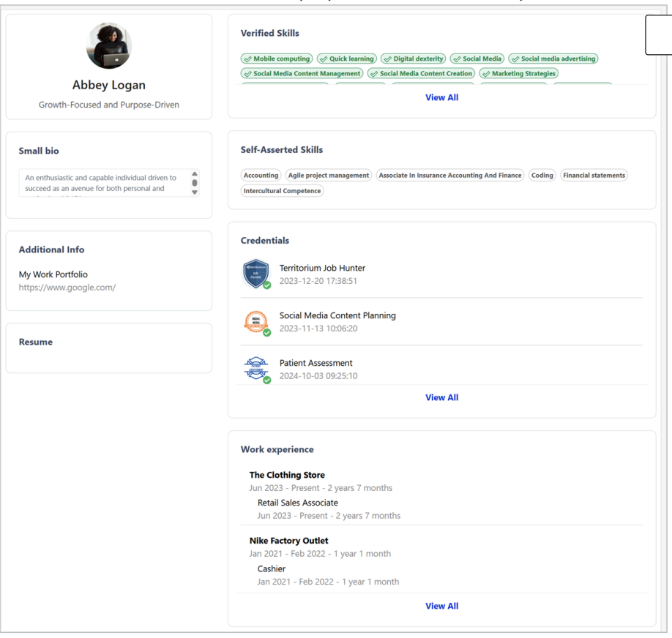The image size is (672, 638).
Task: Click the Coding self-asserted skill chip
Action: tap(542, 176)
